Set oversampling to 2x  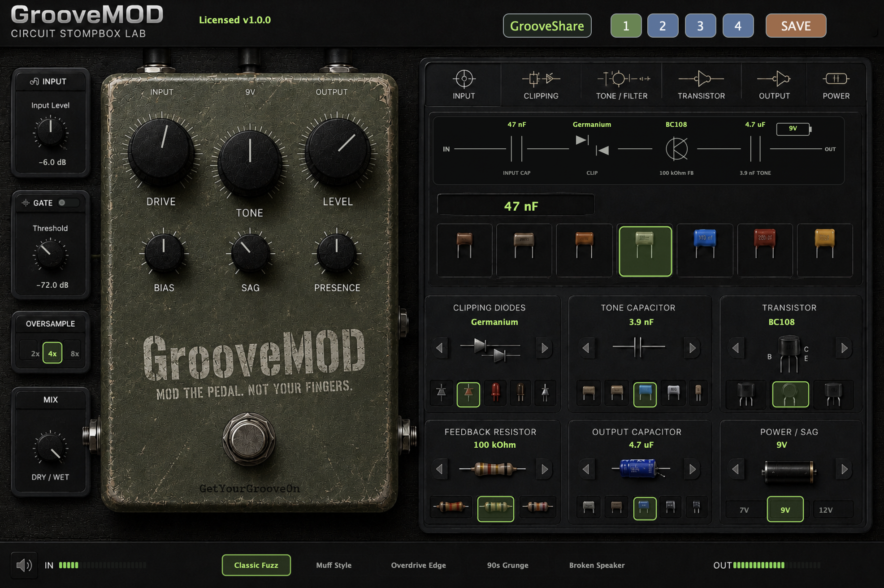(35, 353)
